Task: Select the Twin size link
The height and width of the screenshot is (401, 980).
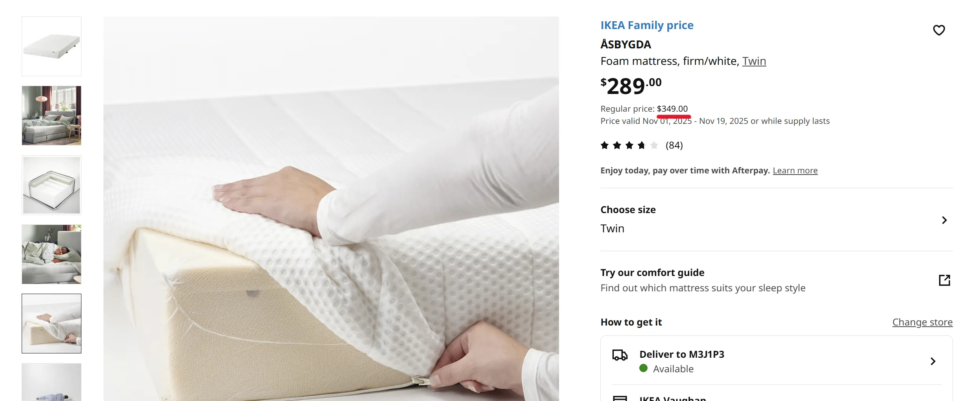Action: coord(754,61)
